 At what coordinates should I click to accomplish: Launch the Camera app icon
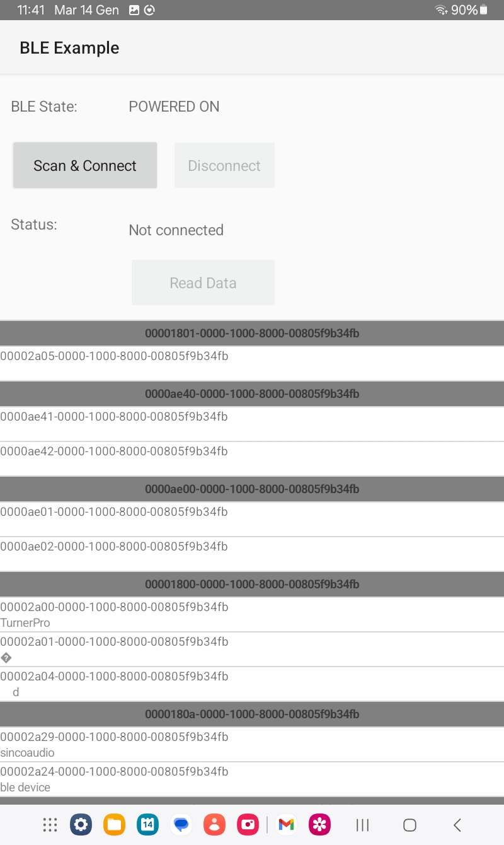coord(248,824)
